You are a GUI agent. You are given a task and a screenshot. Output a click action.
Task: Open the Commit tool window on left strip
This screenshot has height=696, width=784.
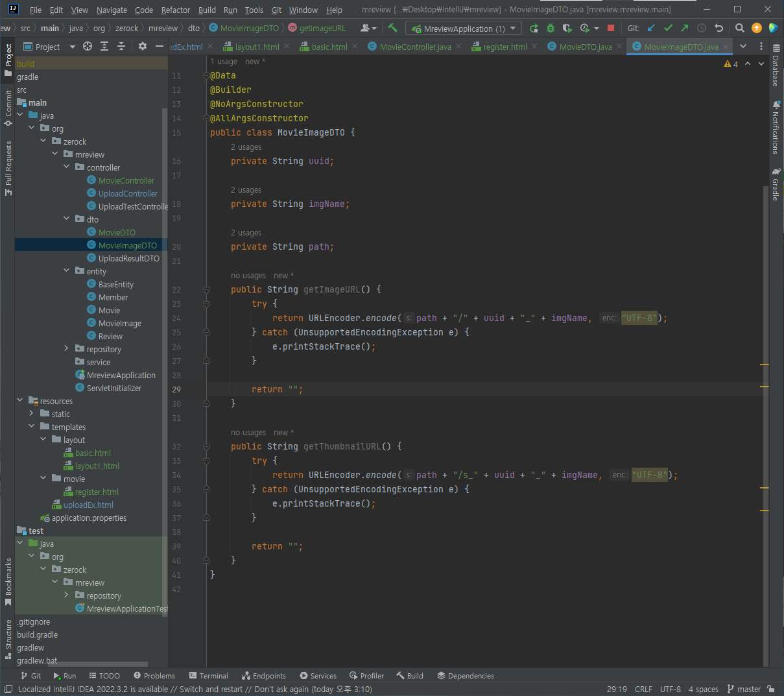[x=8, y=108]
